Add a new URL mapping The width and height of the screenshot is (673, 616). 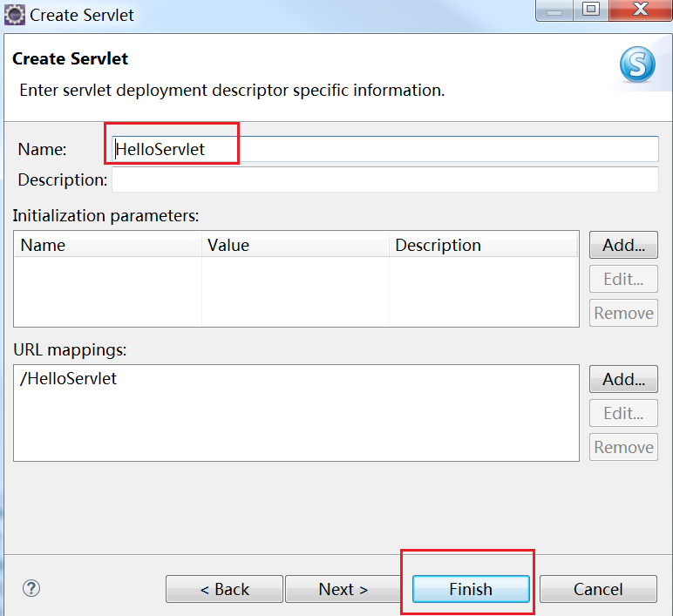coord(623,379)
